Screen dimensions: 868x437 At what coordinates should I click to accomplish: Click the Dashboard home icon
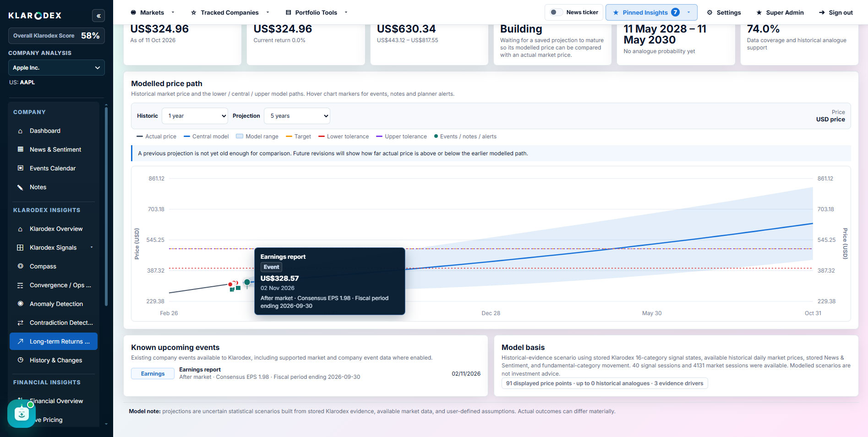coord(20,131)
